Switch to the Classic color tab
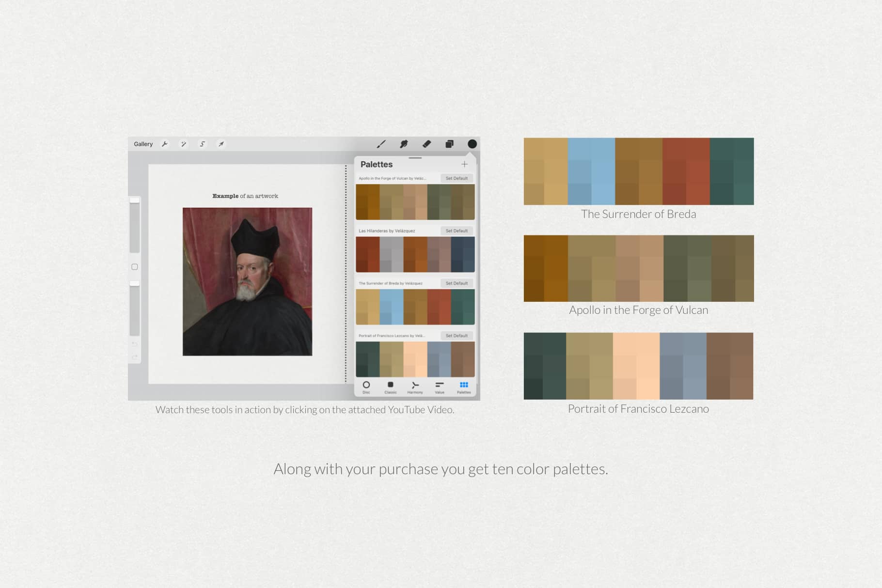882x588 pixels. click(x=391, y=387)
